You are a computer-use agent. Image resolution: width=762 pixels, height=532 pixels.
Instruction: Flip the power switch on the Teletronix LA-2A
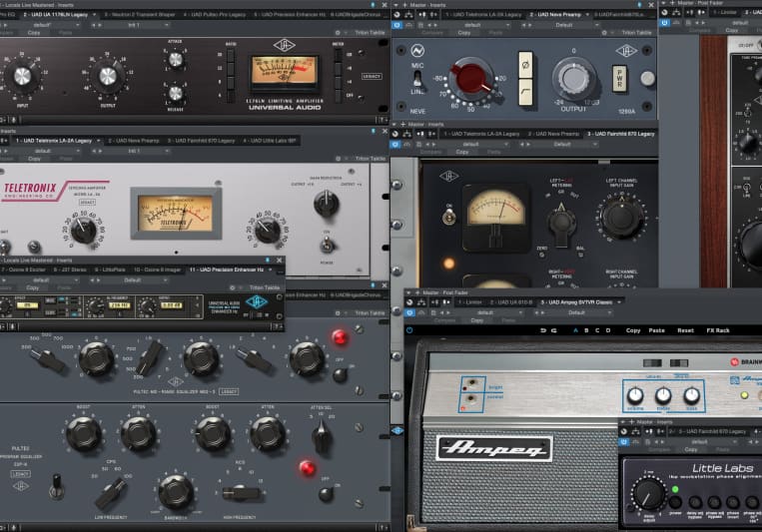click(327, 245)
